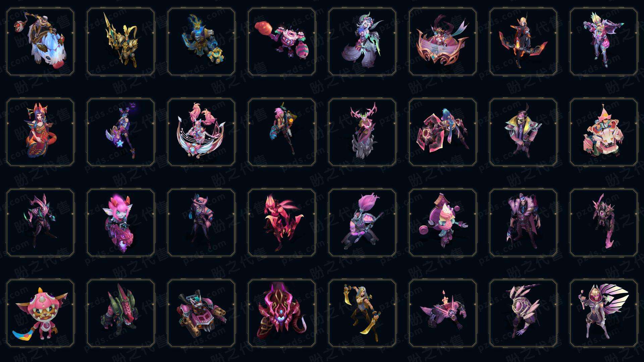Open the hooded woman with pastel feather wings

tap(604, 313)
